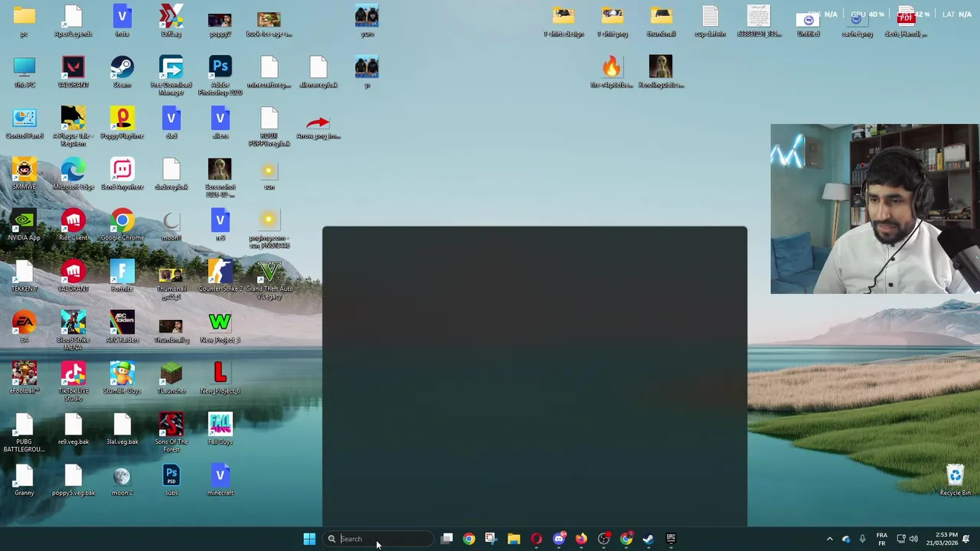Select the fire PNG image file
Screen dimensions: 980x551
pyautogui.click(x=612, y=72)
